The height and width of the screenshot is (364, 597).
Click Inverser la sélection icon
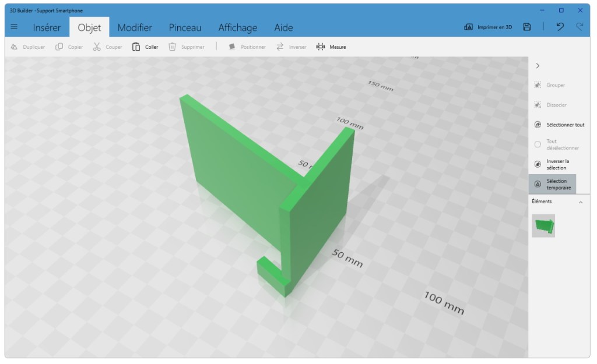tap(538, 164)
